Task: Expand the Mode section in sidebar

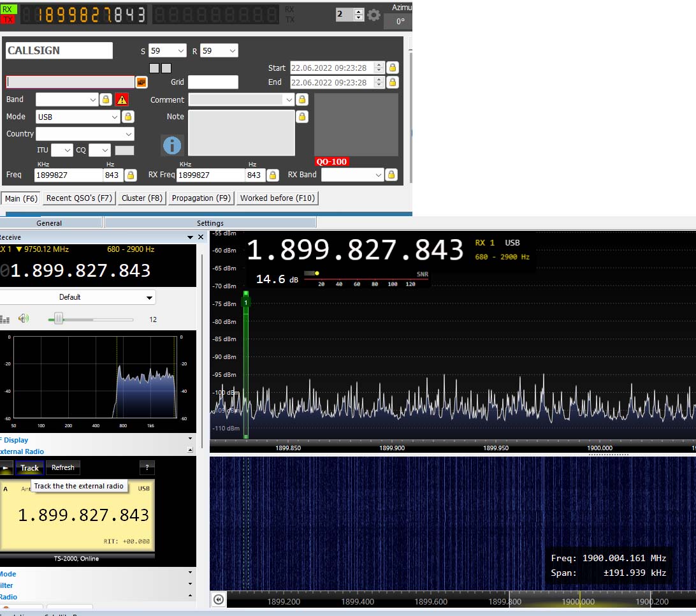Action: point(190,573)
